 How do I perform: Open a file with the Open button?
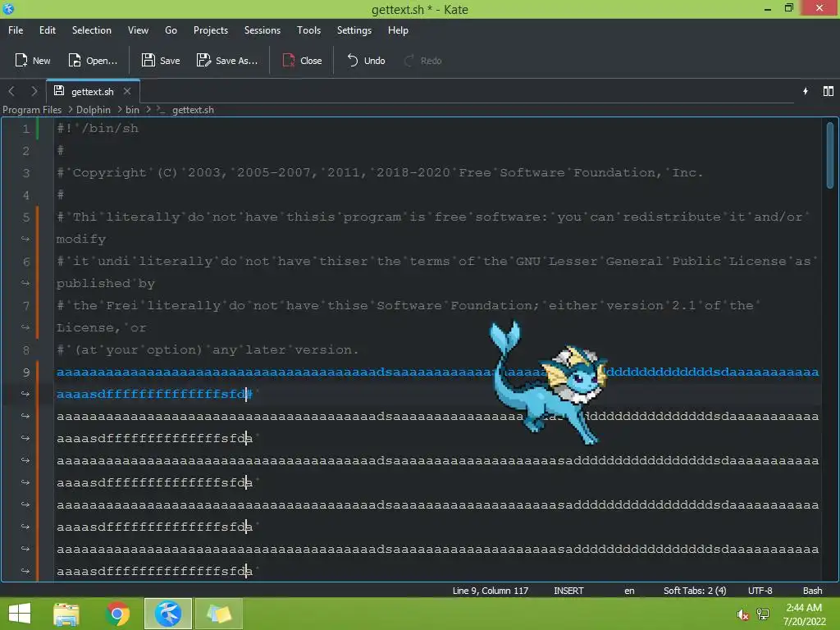point(93,61)
